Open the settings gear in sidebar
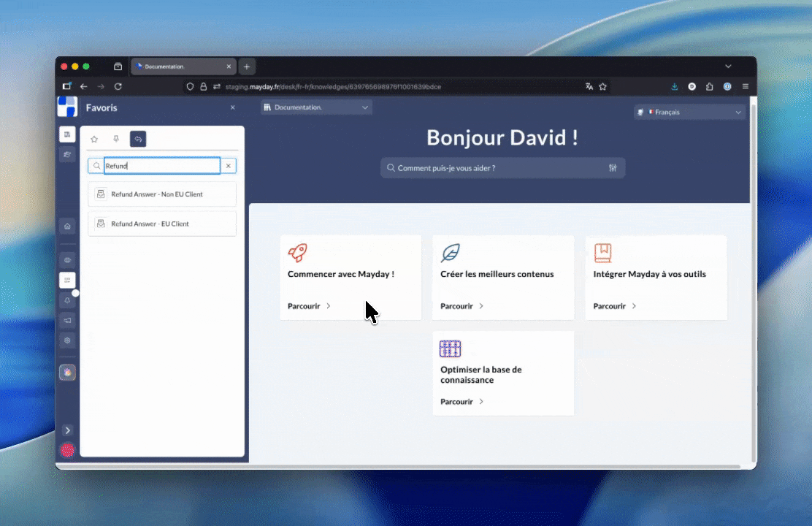Image resolution: width=812 pixels, height=526 pixels. pyautogui.click(x=67, y=340)
